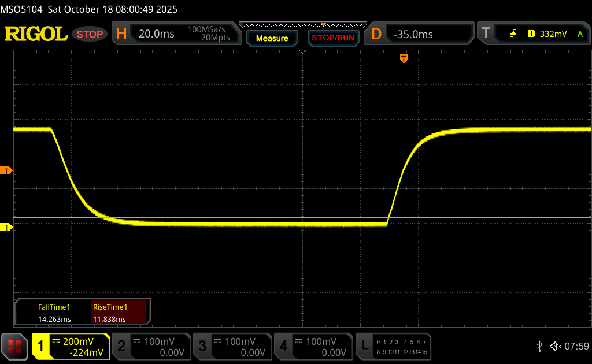592x364 pixels.
Task: Open the Measure menu
Action: click(272, 38)
